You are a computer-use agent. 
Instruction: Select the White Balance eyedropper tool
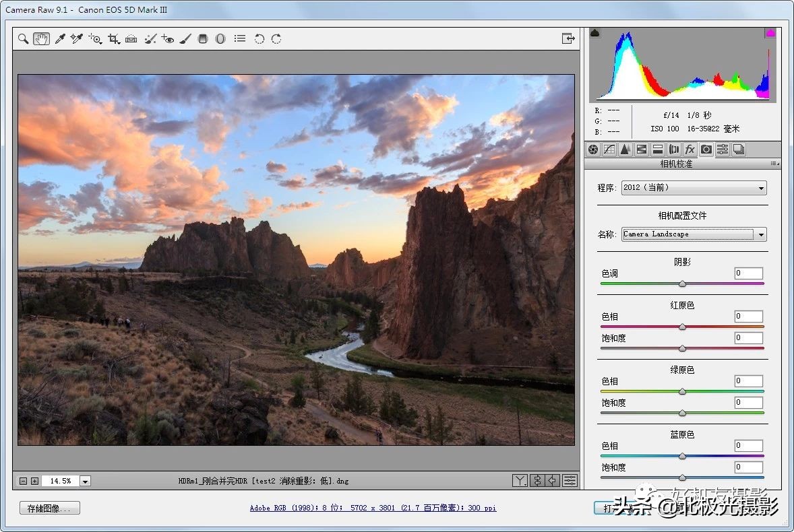tap(59, 39)
